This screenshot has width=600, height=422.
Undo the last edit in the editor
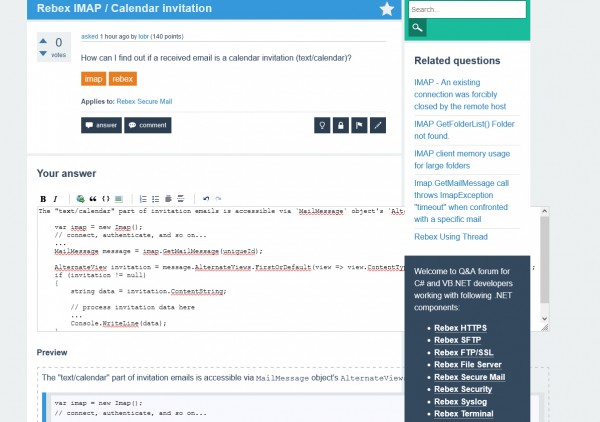(205, 199)
